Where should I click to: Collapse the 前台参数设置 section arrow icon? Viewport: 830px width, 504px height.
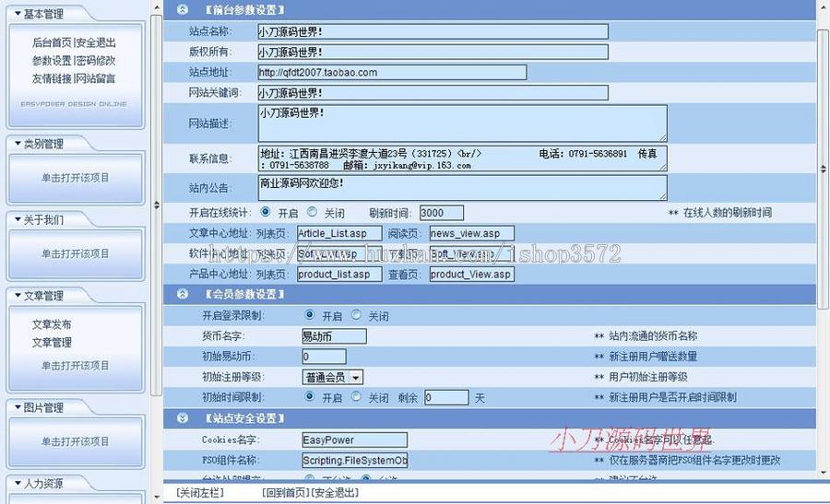coord(182,9)
